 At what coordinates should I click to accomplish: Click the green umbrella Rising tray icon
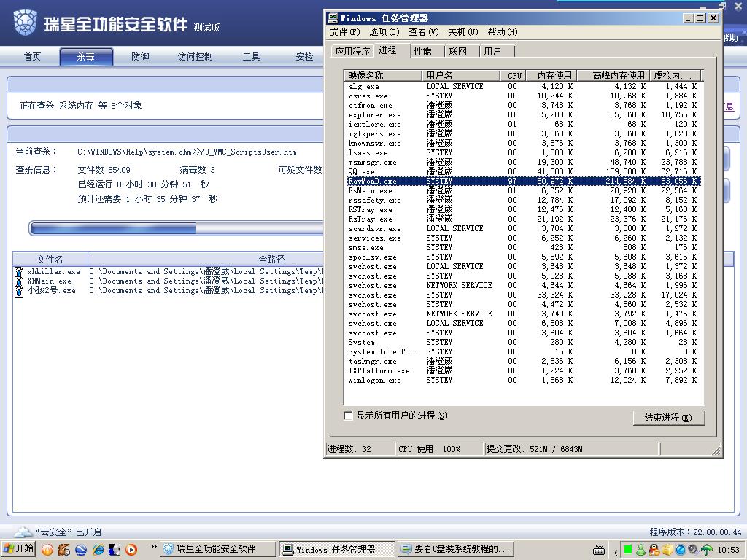coord(706,550)
